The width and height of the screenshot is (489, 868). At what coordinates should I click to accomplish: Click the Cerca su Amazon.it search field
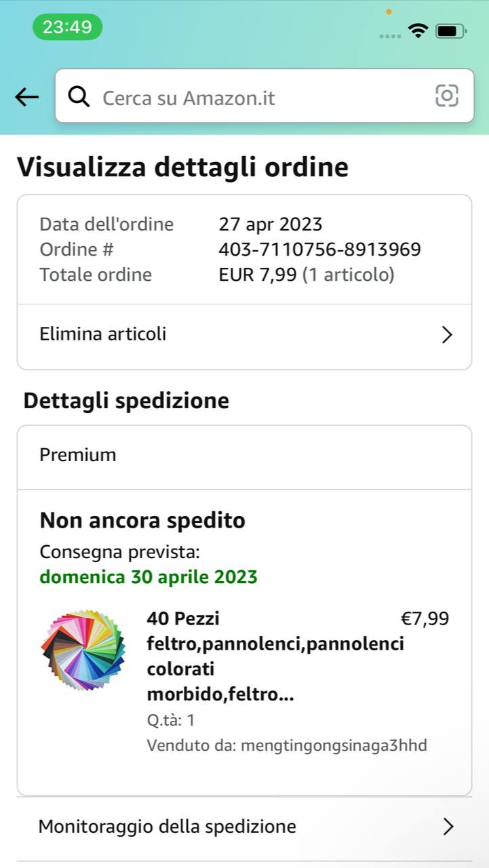coord(258,98)
